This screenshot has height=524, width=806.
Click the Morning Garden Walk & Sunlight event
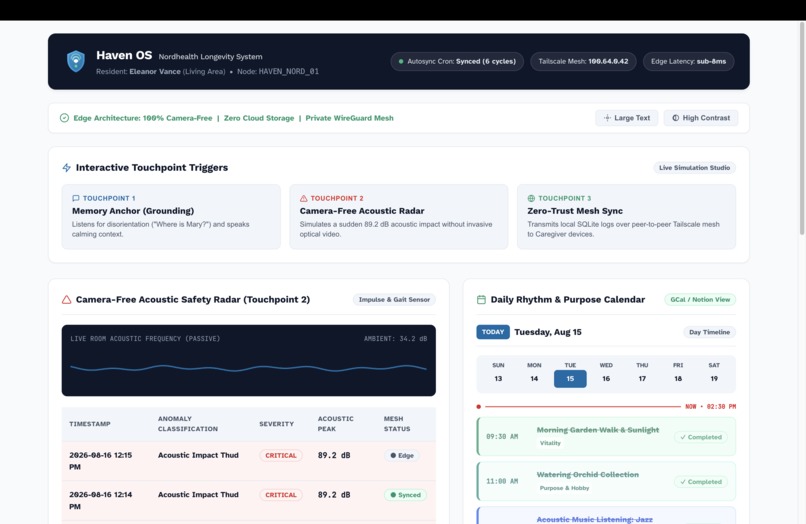(x=606, y=436)
